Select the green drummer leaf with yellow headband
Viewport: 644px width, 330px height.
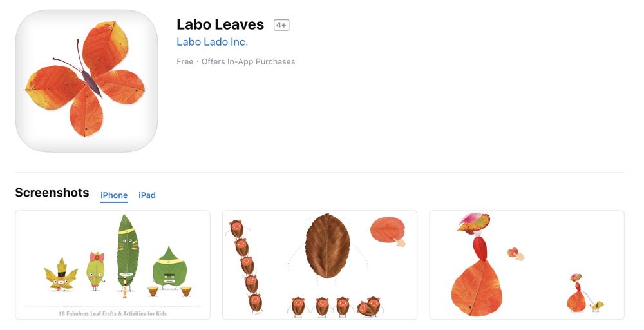click(169, 270)
